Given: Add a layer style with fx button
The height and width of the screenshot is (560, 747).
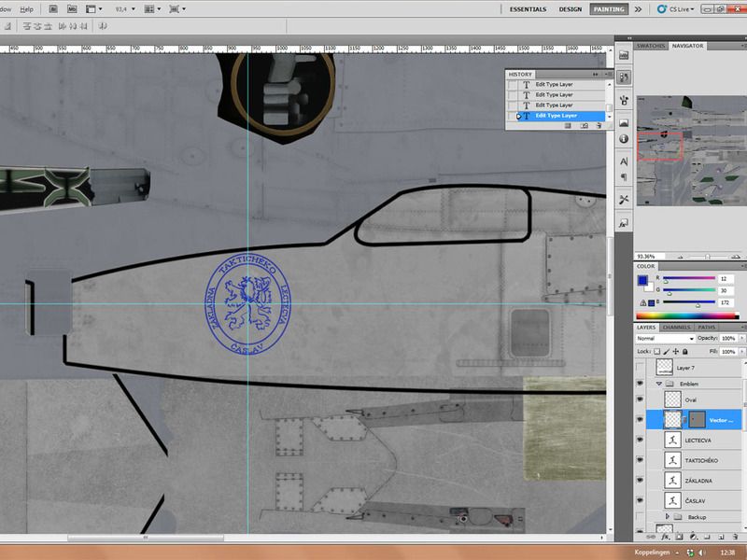Looking at the screenshot, I should click(x=667, y=536).
